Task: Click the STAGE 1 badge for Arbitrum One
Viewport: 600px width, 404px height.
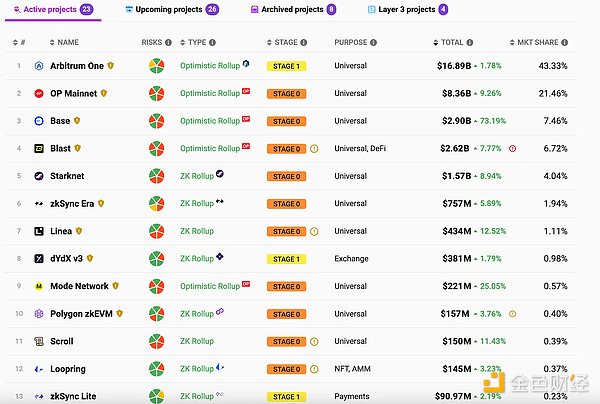Action: [x=284, y=65]
